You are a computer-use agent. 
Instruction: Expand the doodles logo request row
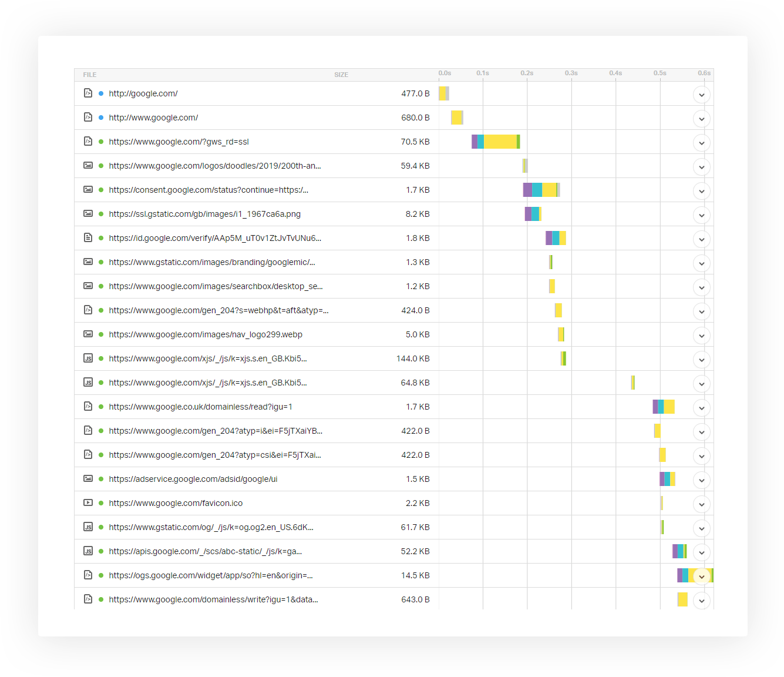click(x=702, y=167)
